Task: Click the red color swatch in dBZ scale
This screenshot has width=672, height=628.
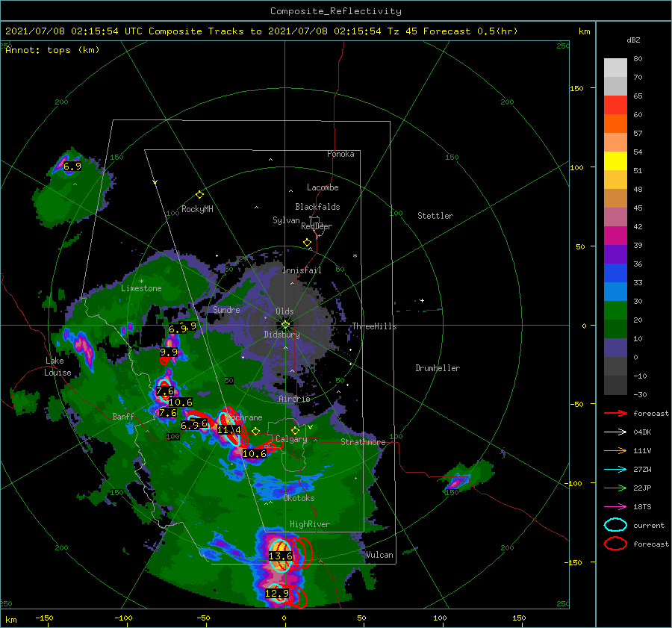Action: point(615,105)
